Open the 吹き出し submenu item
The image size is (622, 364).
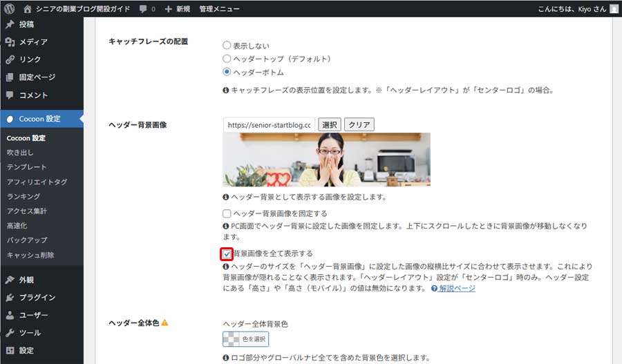coord(20,152)
